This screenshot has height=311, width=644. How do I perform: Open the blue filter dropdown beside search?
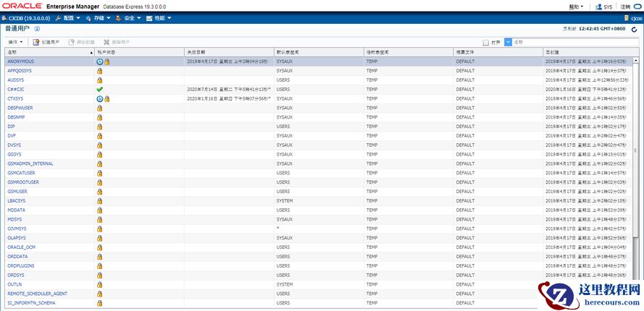508,42
